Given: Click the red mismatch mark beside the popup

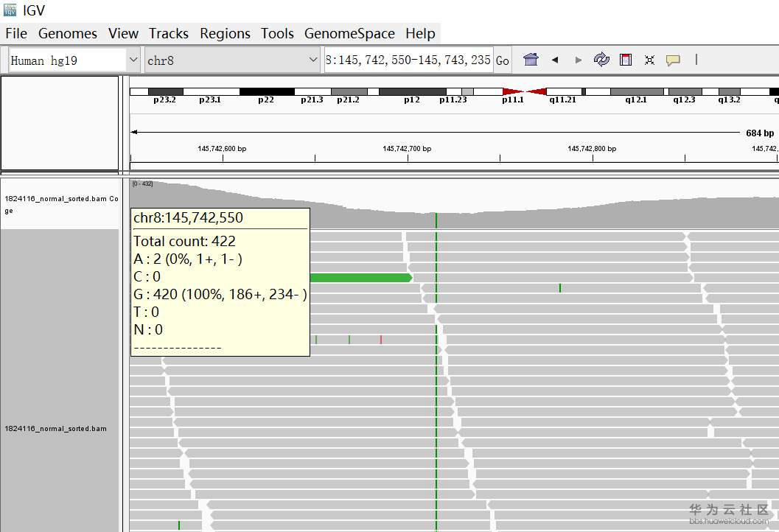Looking at the screenshot, I should pos(381,340).
